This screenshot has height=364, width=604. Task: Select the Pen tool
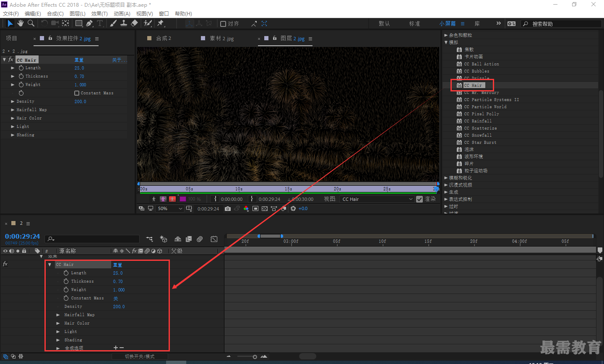click(89, 23)
